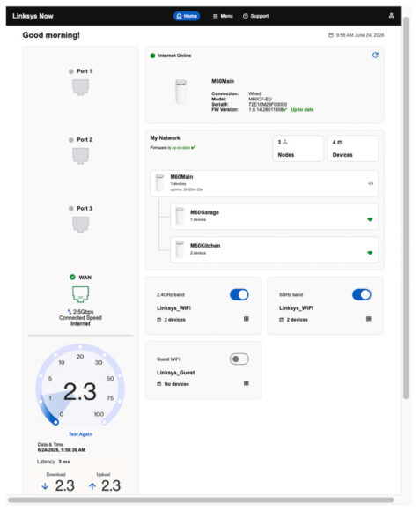The height and width of the screenshot is (511, 420).
Task: Open the Support page
Action: point(255,16)
